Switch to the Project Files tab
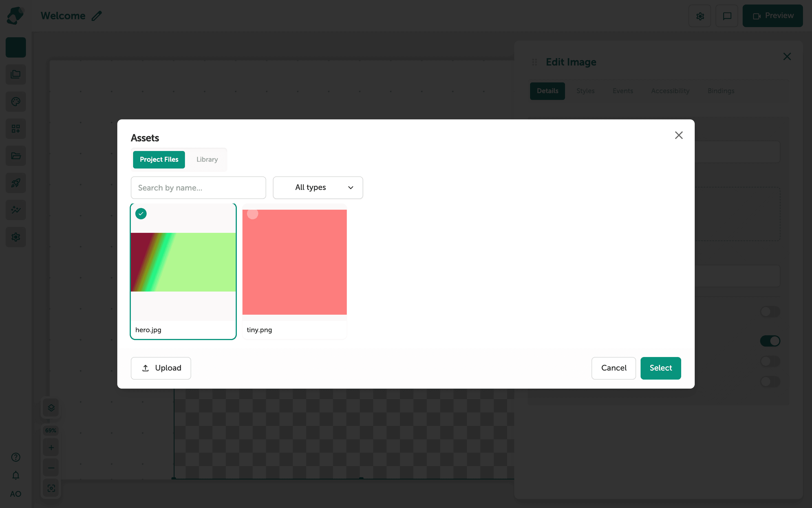Image resolution: width=812 pixels, height=508 pixels. click(159, 159)
